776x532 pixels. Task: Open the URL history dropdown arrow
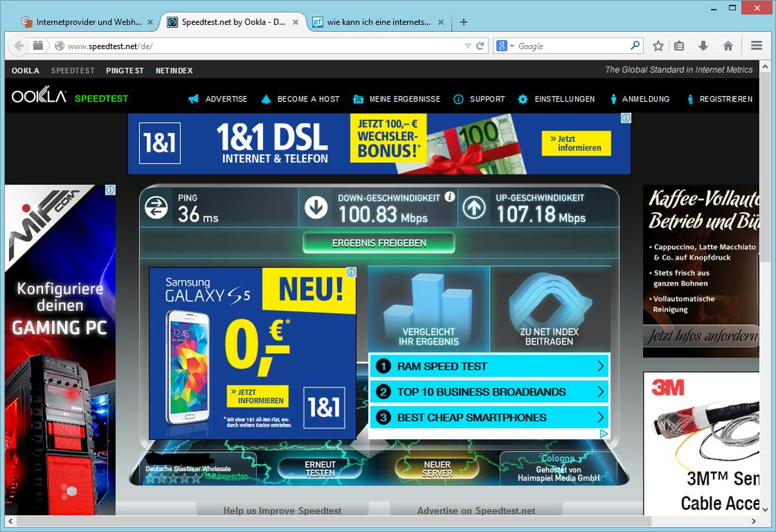click(x=468, y=46)
